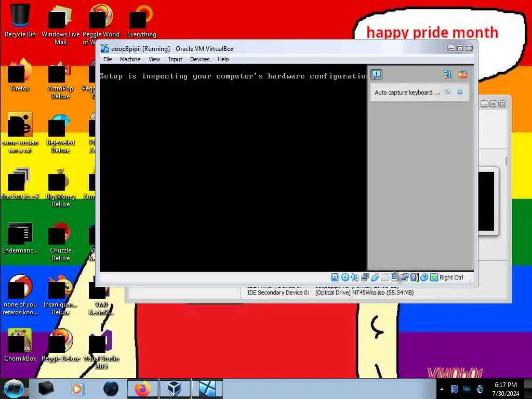The height and width of the screenshot is (399, 532).
Task: Open ChomikBox desktop icon
Action: coord(20,345)
